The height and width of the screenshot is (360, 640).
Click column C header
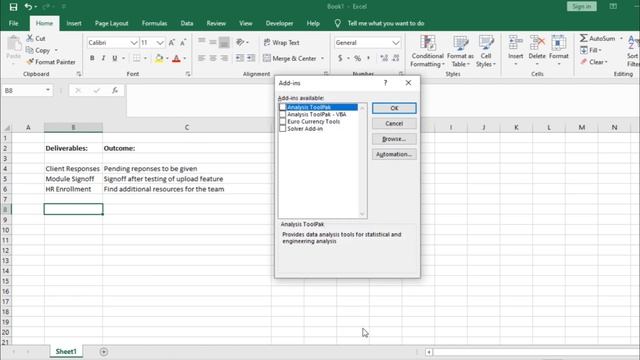(x=187, y=127)
